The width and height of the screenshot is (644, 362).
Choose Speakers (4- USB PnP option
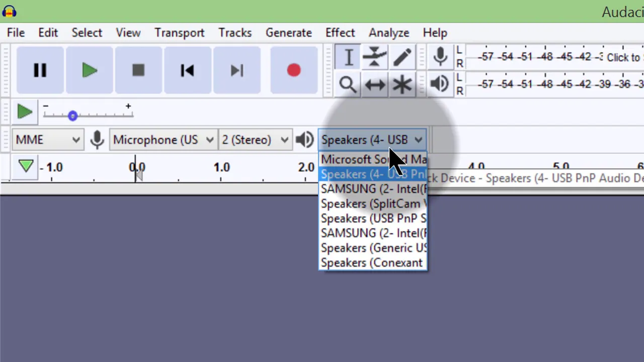[x=373, y=174]
